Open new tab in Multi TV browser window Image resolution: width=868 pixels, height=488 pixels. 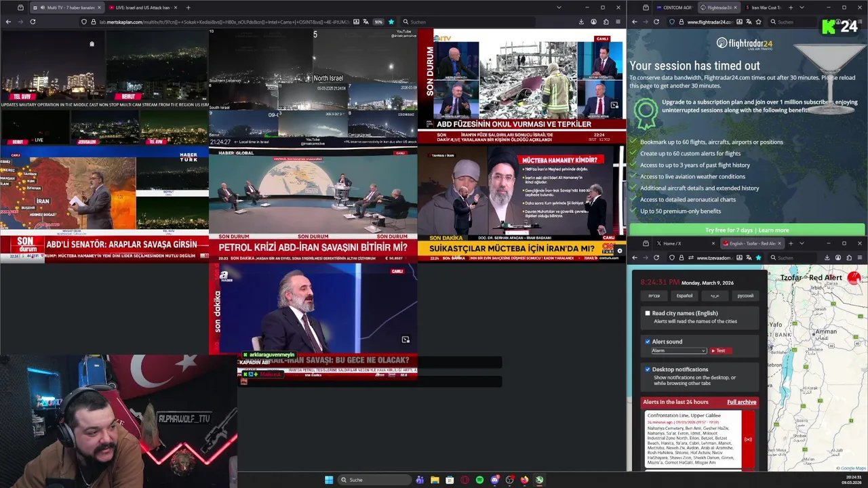tap(188, 7)
